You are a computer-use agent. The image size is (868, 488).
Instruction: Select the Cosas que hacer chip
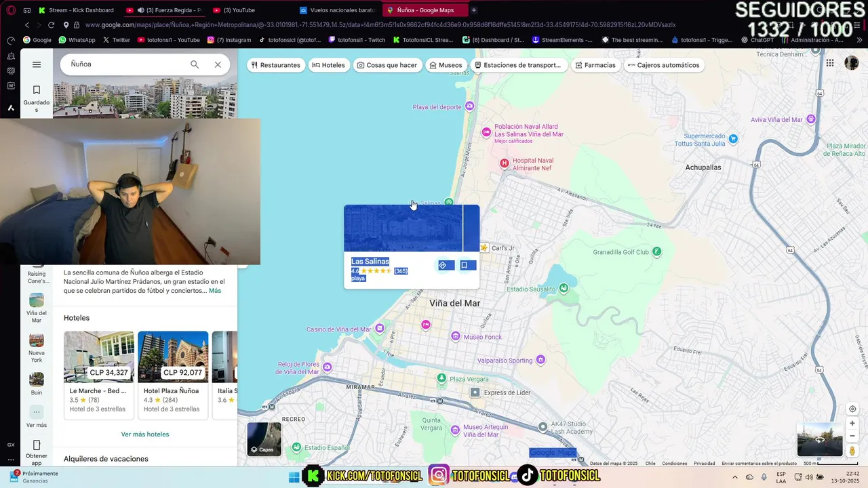click(x=387, y=65)
